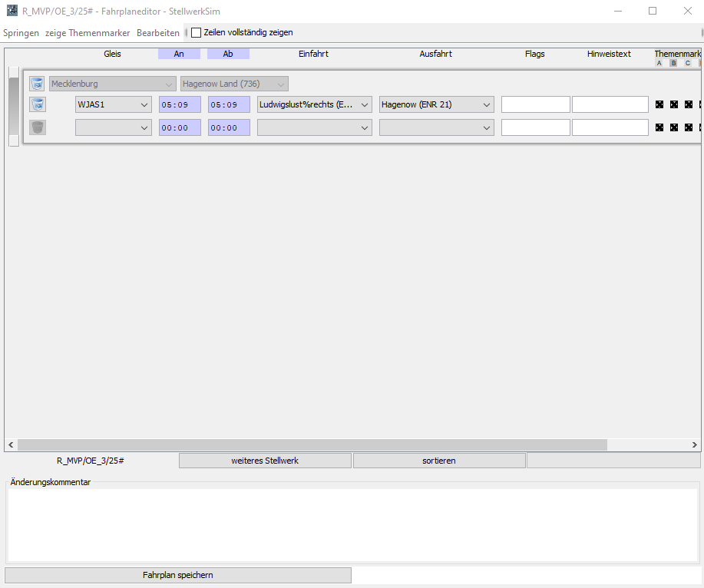Click the StellwerkSim app icon in title bar

click(12, 11)
